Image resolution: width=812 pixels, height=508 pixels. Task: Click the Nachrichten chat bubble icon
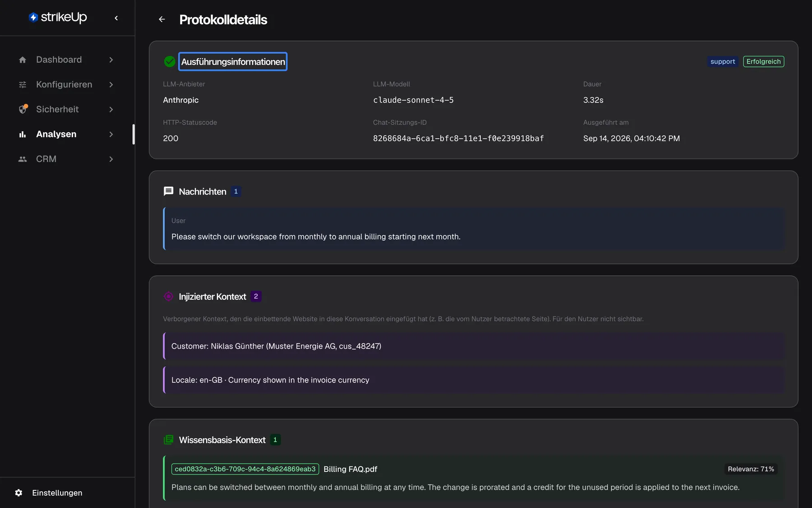click(x=168, y=191)
